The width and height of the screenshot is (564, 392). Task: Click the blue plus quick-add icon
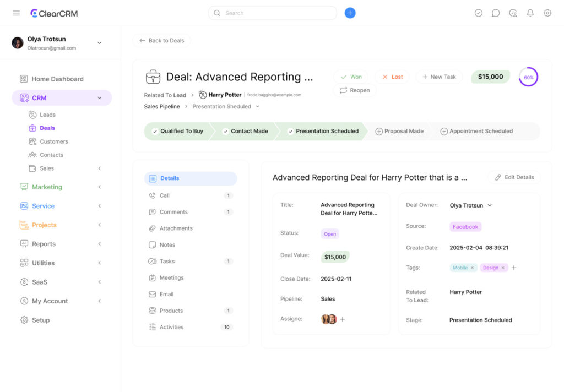pyautogui.click(x=350, y=13)
